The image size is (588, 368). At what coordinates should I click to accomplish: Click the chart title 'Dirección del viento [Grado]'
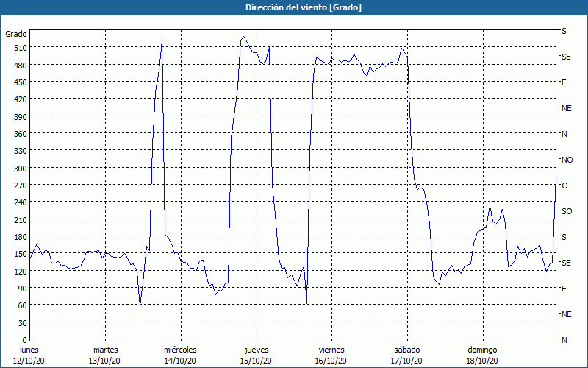pos(304,7)
